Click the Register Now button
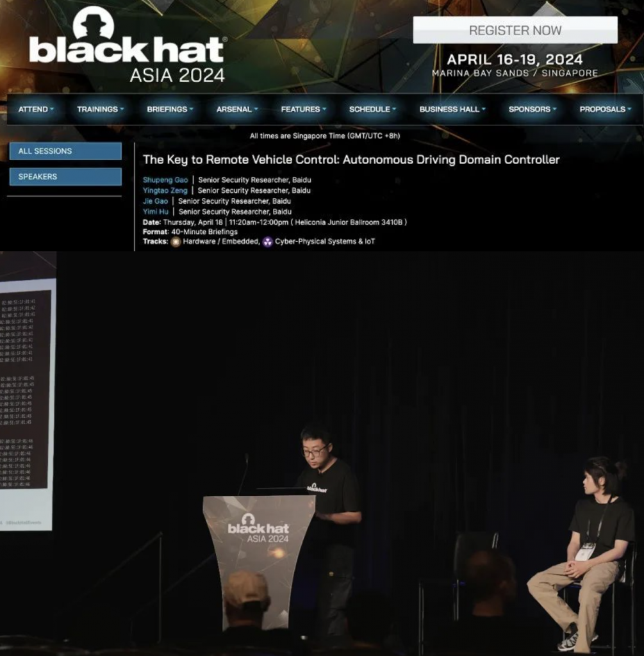Viewport: 644px width, 656px height. 515,30
